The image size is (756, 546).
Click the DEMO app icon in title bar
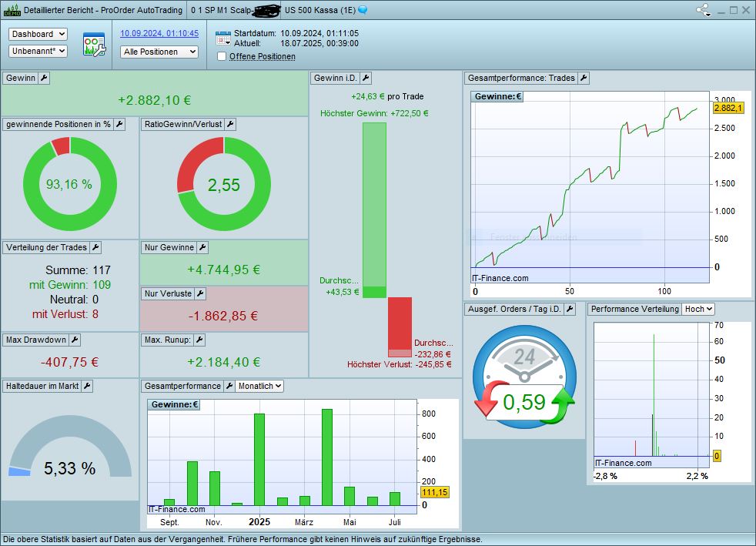pos(12,10)
